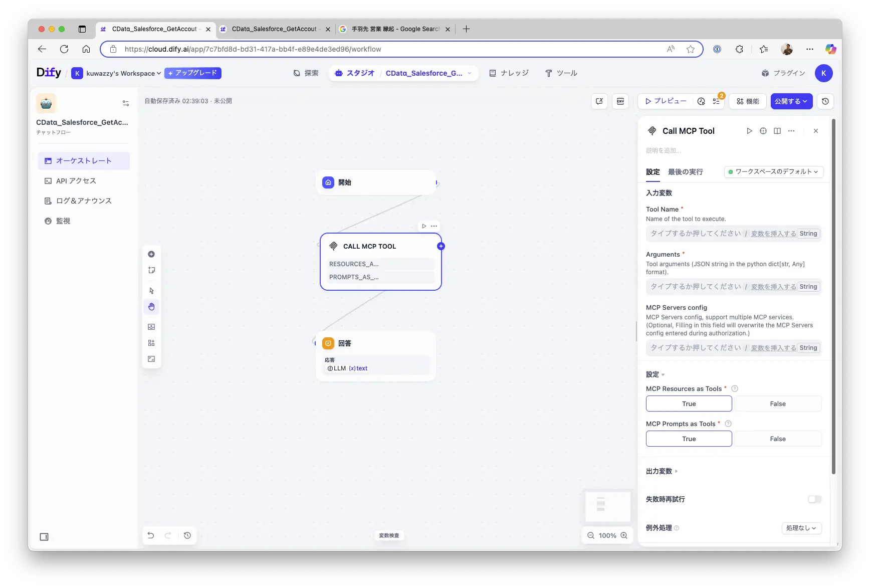Viewport: 870px width, 588px height.
Task: Click organize nodes icon in canvas toolbar
Action: pos(151,343)
